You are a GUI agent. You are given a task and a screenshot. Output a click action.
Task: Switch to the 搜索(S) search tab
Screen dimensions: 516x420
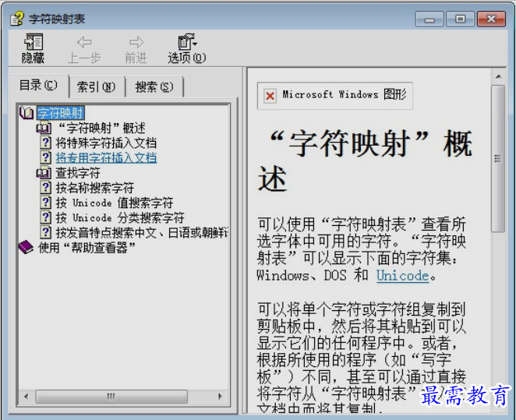[154, 86]
